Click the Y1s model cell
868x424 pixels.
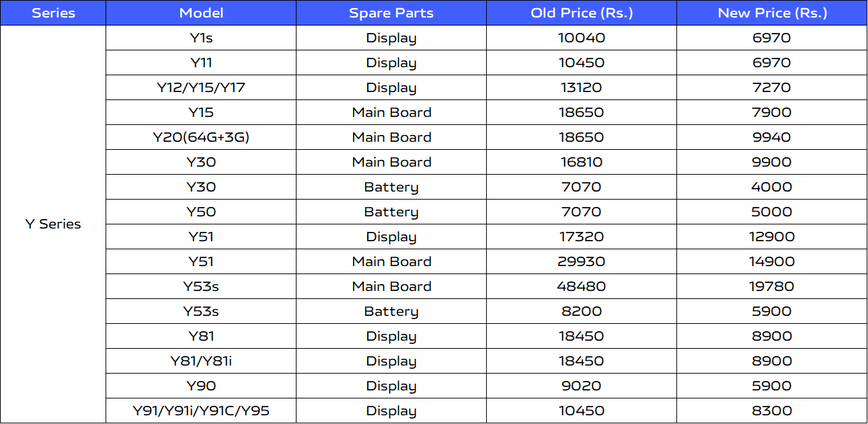coord(201,38)
